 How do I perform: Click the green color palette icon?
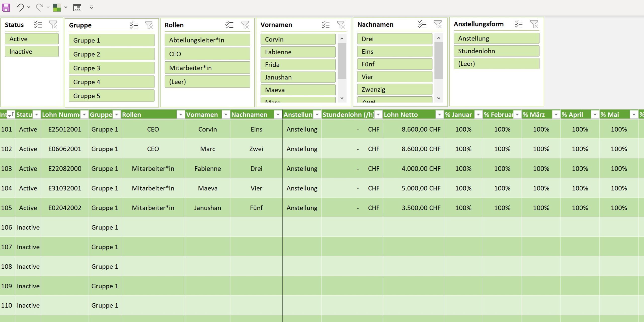point(57,8)
